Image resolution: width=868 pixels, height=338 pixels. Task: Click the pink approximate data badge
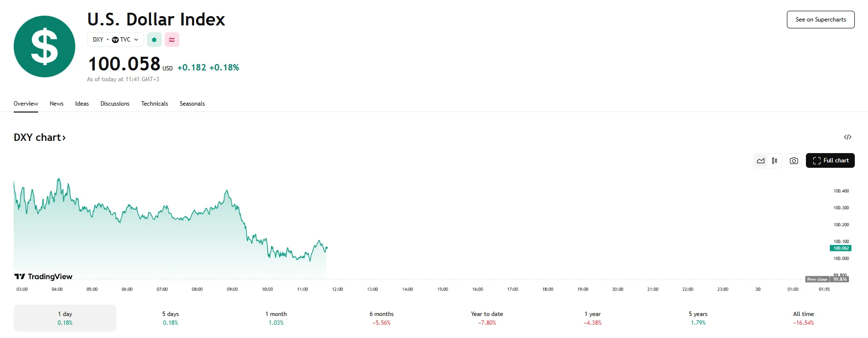[172, 40]
